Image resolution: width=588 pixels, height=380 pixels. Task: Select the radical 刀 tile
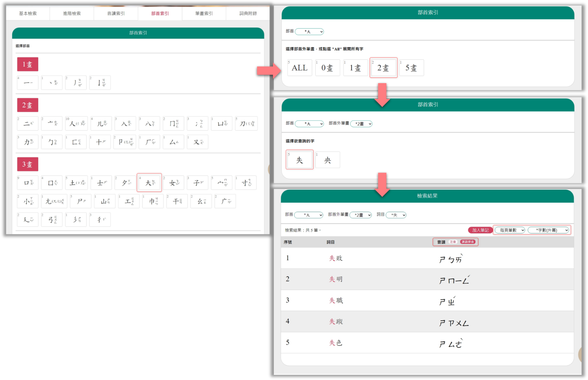click(246, 124)
